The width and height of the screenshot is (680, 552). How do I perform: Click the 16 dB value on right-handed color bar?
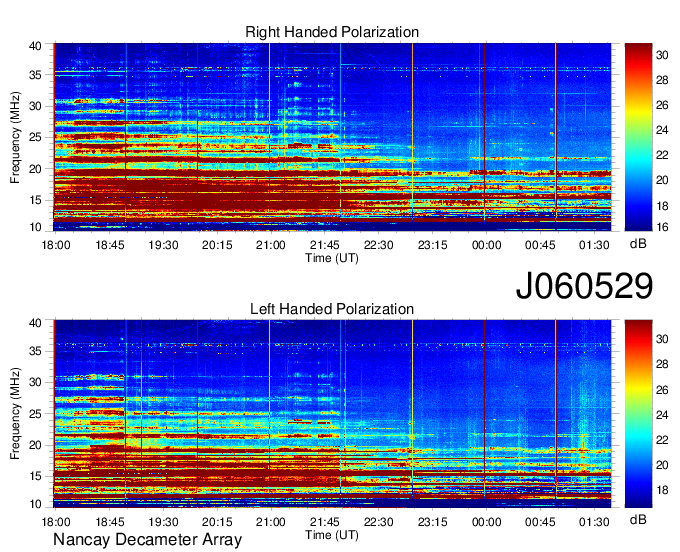coord(662,227)
